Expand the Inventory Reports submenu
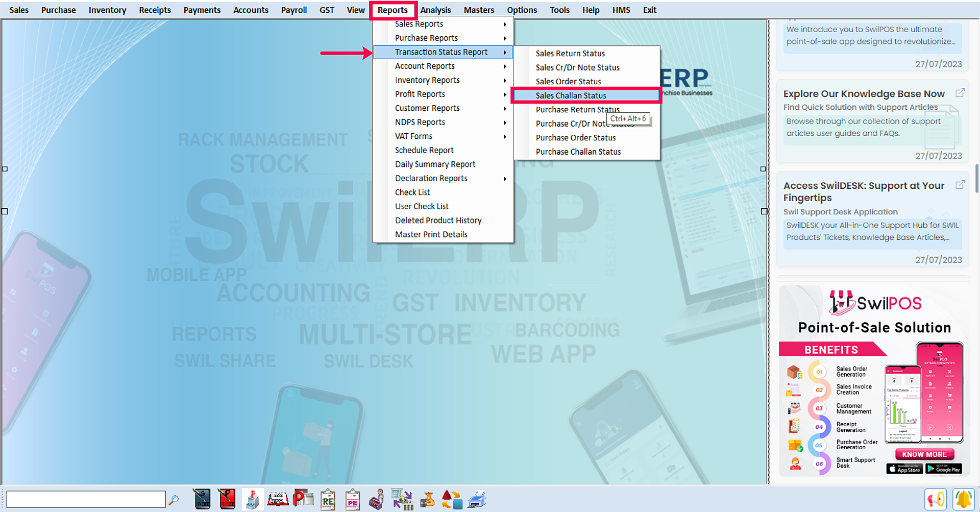 [x=443, y=80]
